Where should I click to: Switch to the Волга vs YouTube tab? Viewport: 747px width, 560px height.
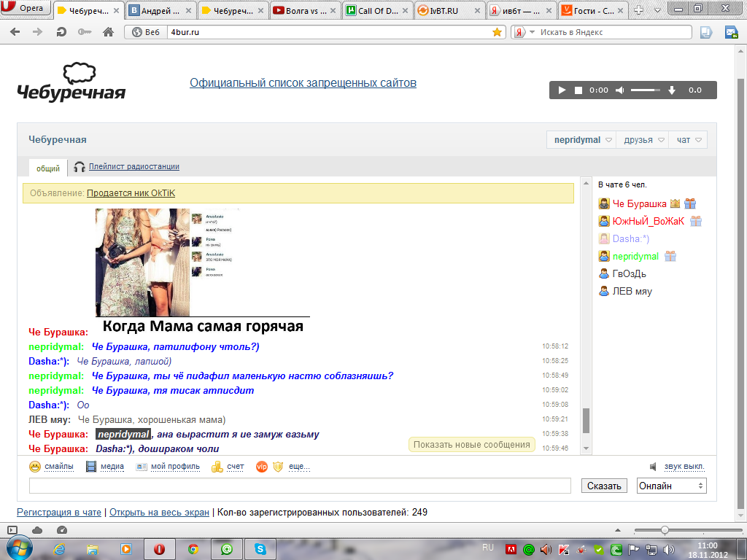tap(306, 10)
